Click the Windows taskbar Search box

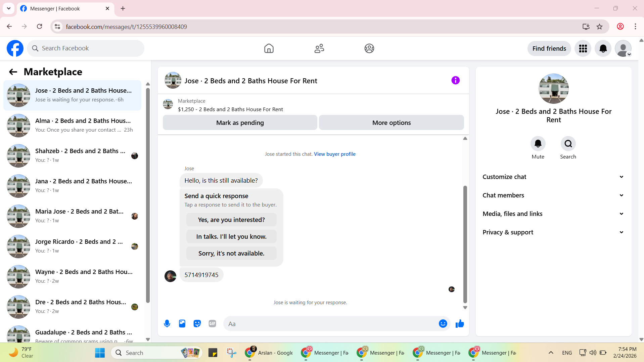pos(156,353)
